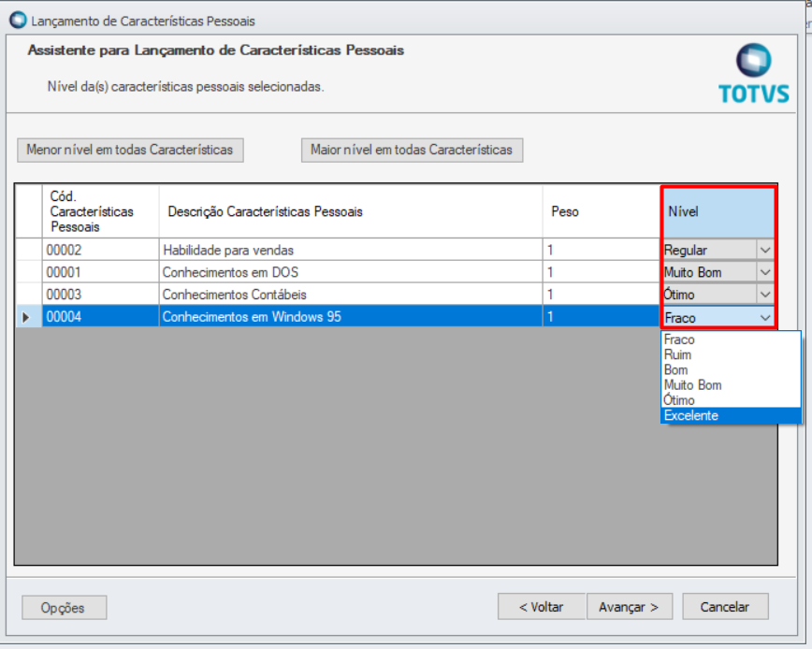Choose 'Ótimo' in the open dropdown list
812x649 pixels.
731,400
